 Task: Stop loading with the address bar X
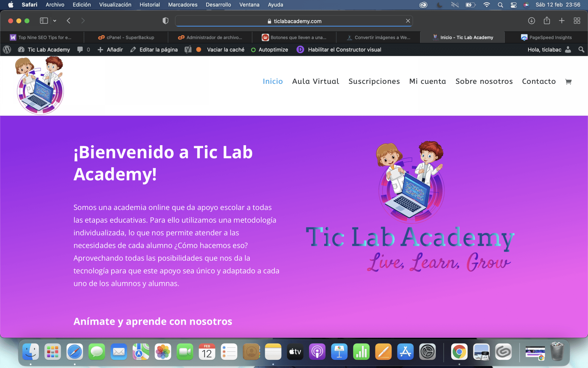pyautogui.click(x=408, y=21)
